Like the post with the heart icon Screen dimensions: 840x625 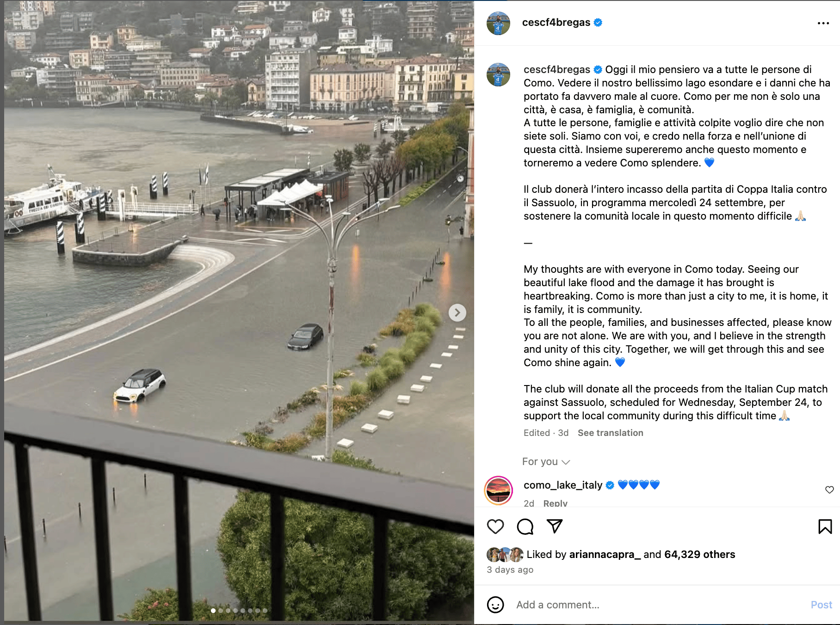(495, 527)
